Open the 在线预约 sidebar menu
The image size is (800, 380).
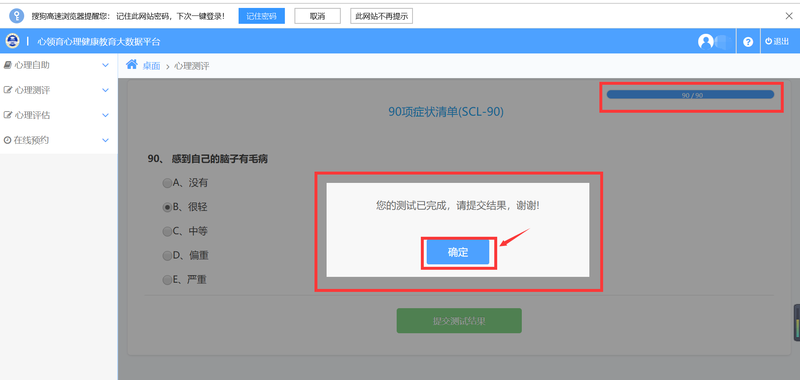(59, 140)
